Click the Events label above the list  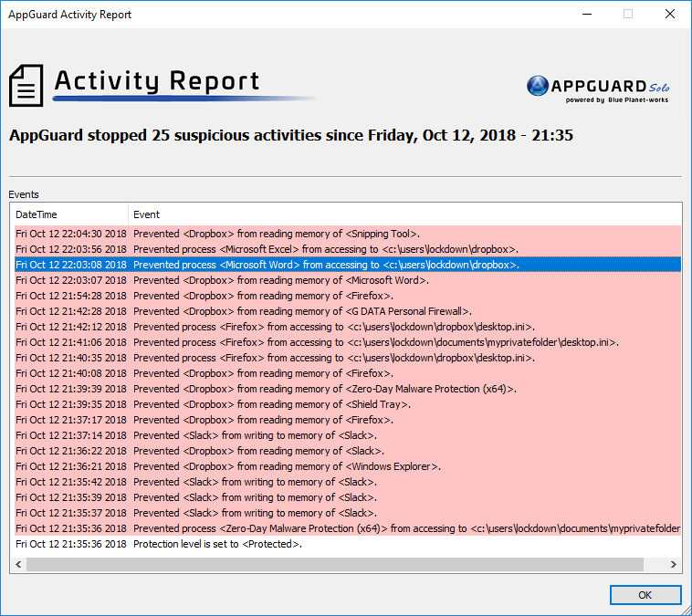[x=24, y=194]
